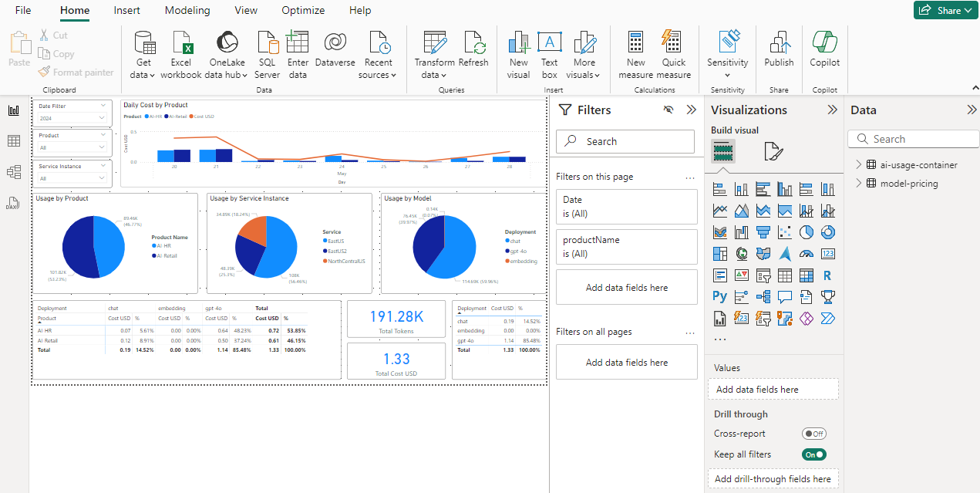The width and height of the screenshot is (980, 493).
Task: Insert the Power Apps visual
Action: 807,318
